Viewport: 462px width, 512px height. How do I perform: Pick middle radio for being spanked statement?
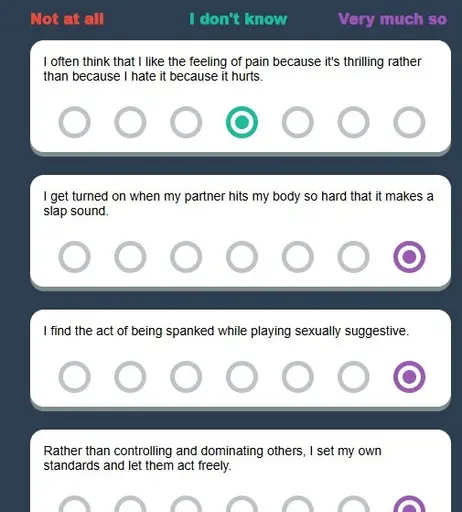242,377
